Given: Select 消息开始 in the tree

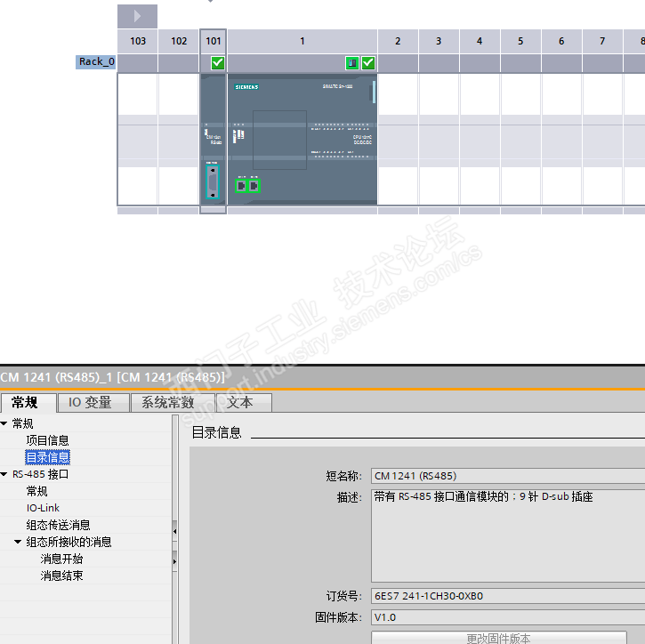Looking at the screenshot, I should [61, 559].
